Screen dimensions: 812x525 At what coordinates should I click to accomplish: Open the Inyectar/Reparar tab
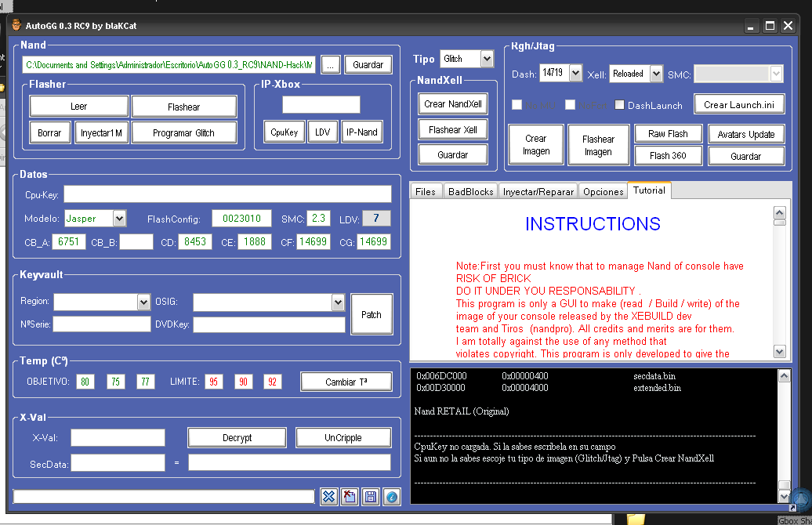[538, 191]
